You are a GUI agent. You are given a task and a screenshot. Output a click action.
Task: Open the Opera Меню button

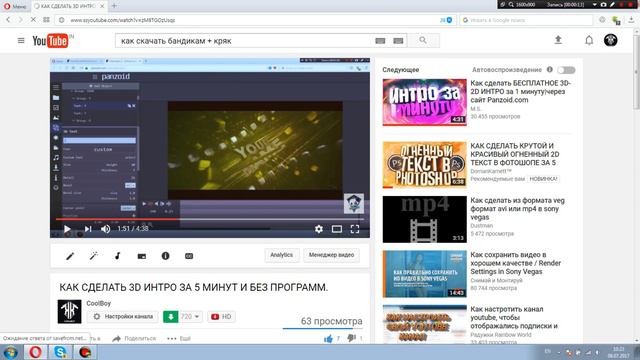(15, 6)
